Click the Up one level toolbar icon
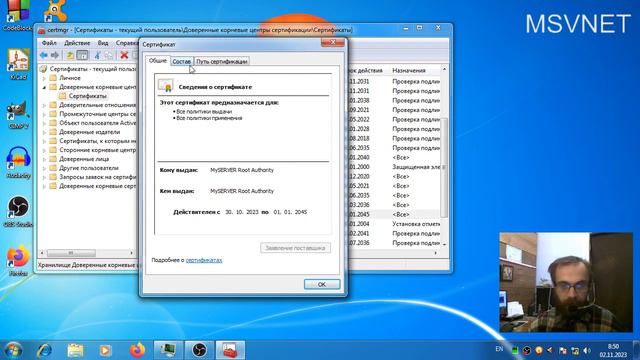This screenshot has height=360, width=640. point(70,55)
